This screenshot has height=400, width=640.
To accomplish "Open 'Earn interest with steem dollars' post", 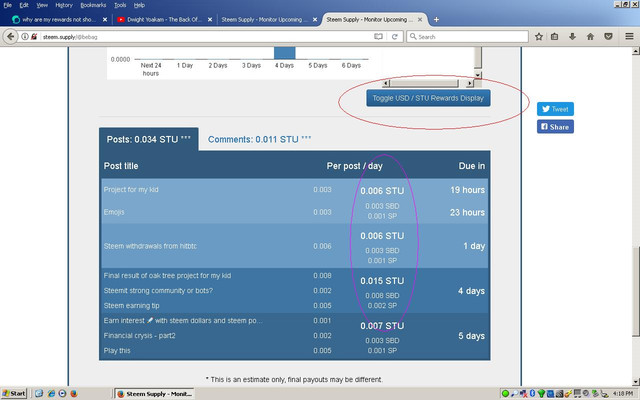I will click(183, 321).
